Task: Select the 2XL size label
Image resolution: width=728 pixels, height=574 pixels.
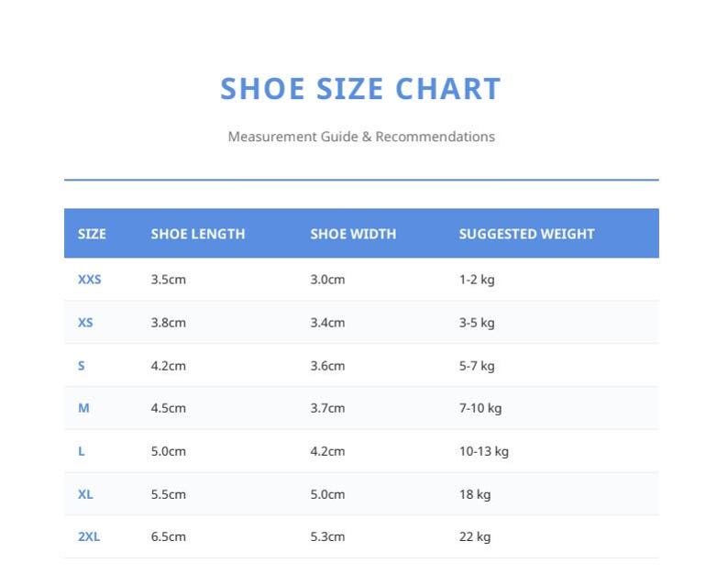Action: 89,536
